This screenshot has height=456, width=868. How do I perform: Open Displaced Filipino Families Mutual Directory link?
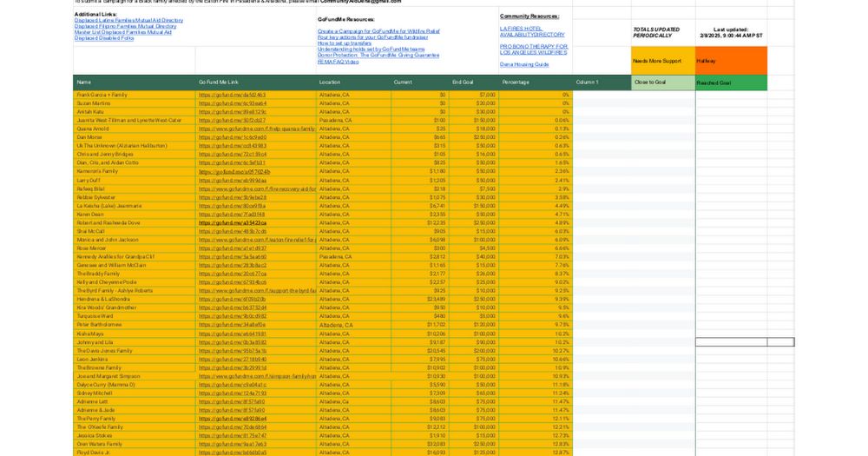point(125,27)
